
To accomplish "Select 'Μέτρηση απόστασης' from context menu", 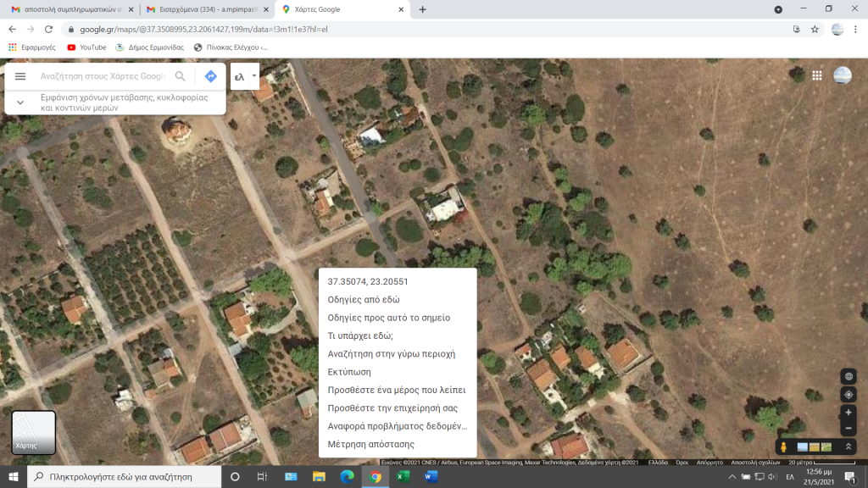I will tap(371, 444).
